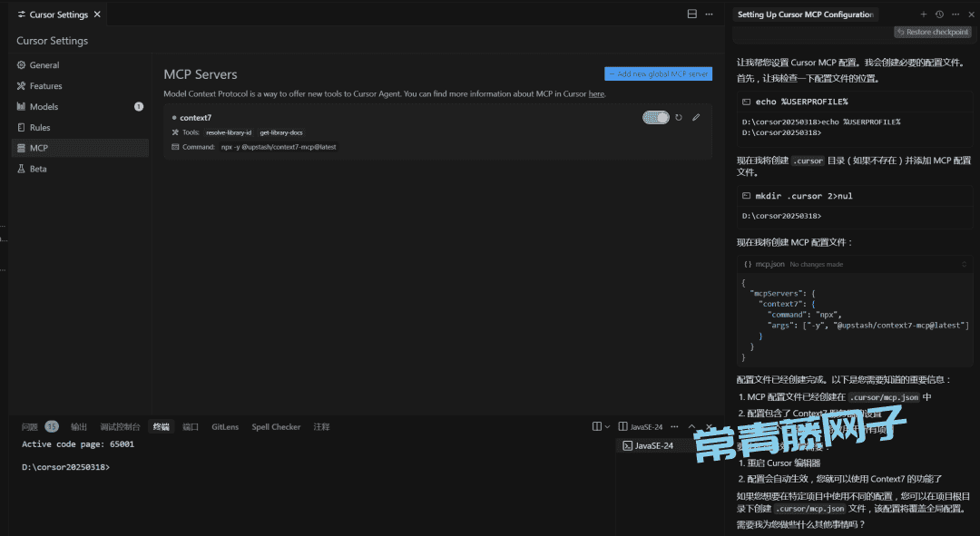The width and height of the screenshot is (980, 536).
Task: Open editor more actions ellipsis
Action: [x=709, y=14]
